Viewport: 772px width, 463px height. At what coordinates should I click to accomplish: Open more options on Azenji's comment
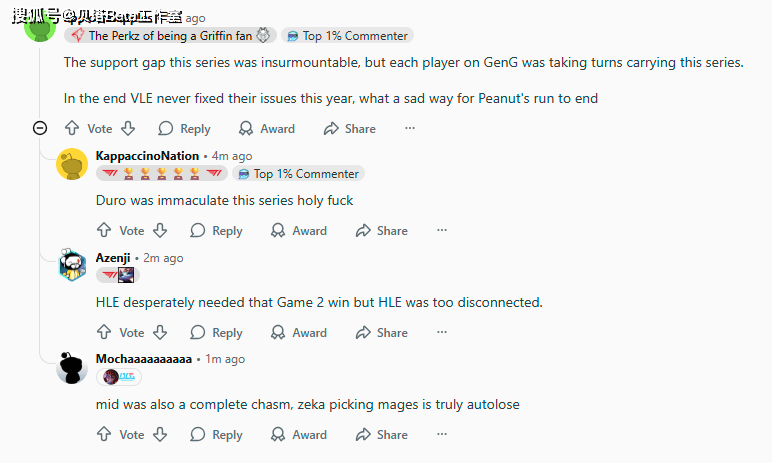[441, 332]
